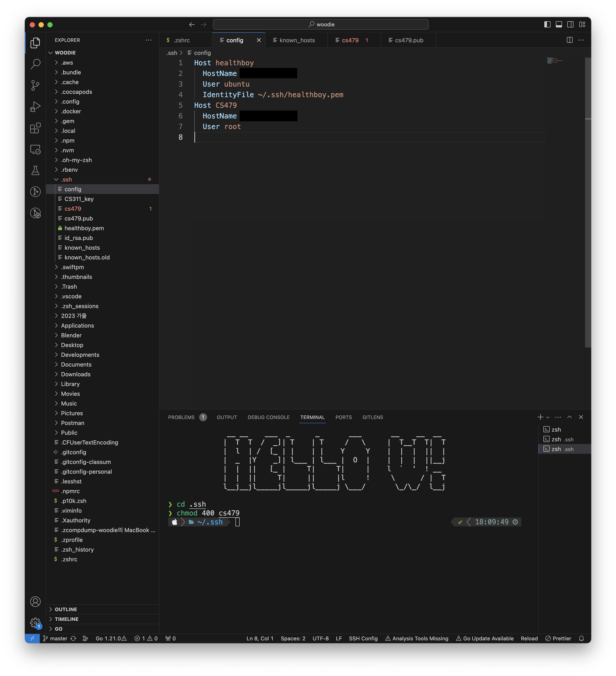The image size is (616, 676).
Task: Expand the OUTLINE section
Action: (66, 609)
